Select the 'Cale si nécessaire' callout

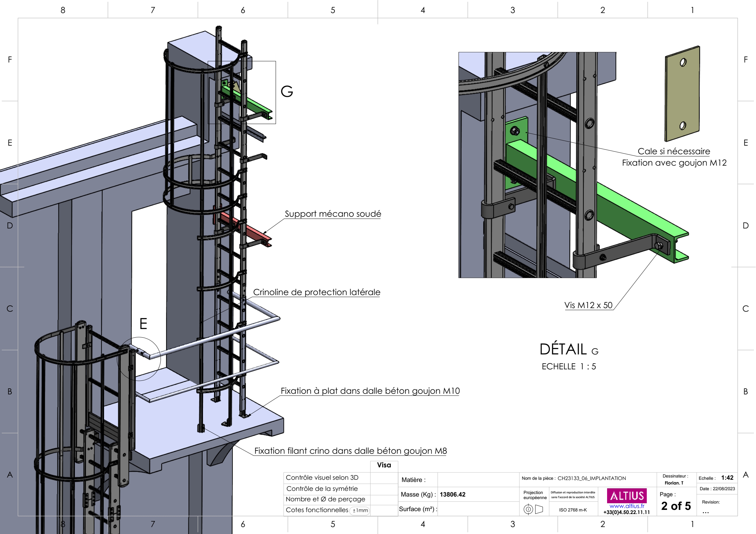tap(674, 151)
